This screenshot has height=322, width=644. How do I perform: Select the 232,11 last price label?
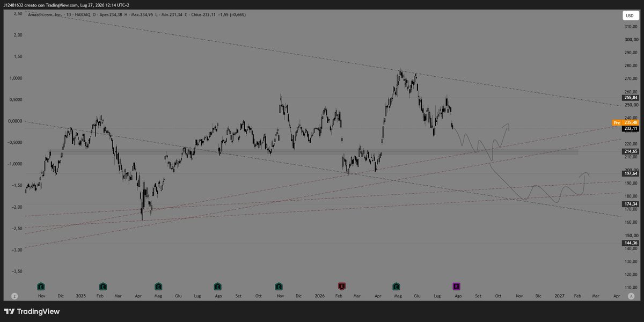(630, 129)
